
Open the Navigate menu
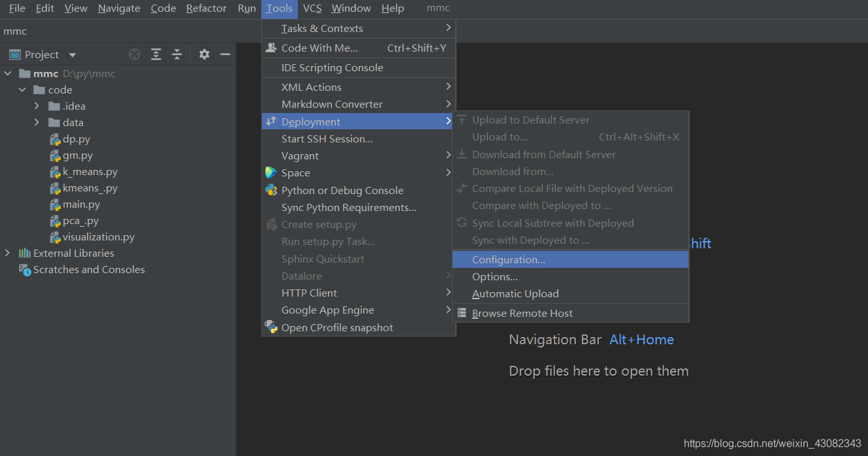(x=119, y=8)
